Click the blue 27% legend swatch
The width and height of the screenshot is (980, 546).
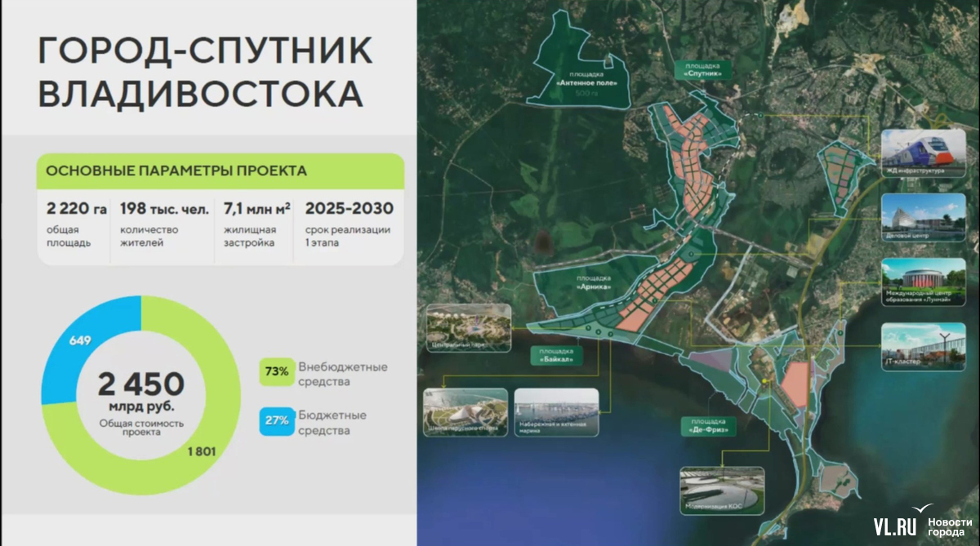[x=276, y=421]
